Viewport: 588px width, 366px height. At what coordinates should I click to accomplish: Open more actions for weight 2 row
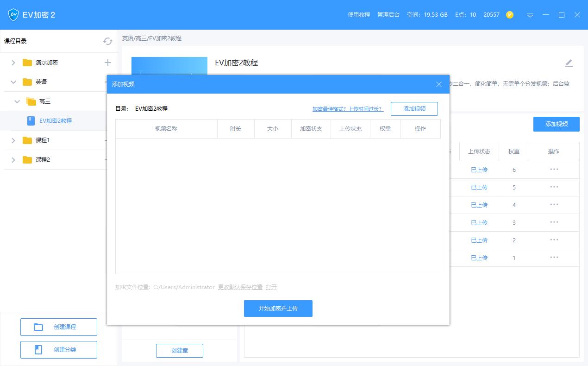tap(554, 240)
